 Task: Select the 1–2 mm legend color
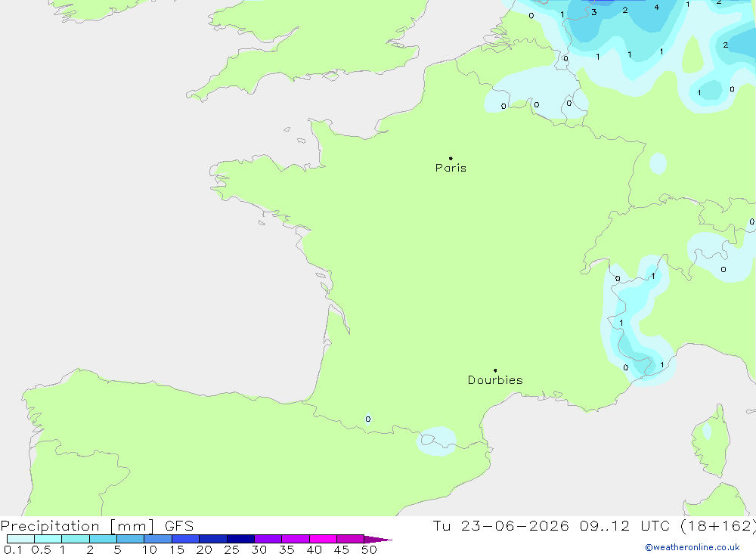(x=76, y=539)
